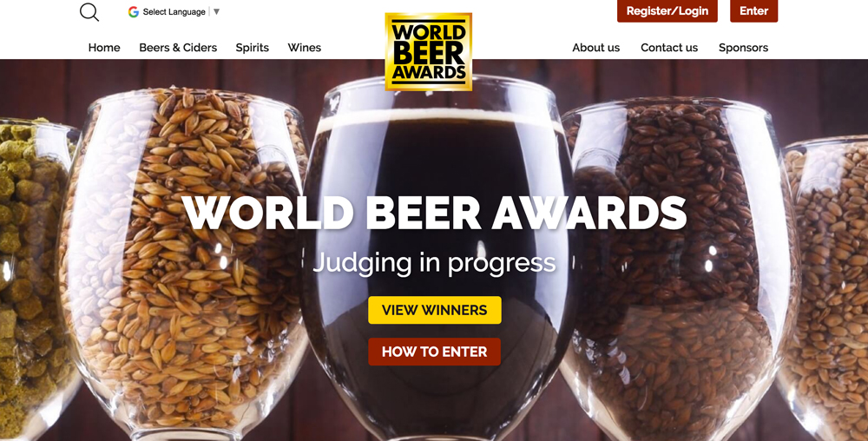Viewport: 868px width, 441px height.
Task: Expand the Select Language dropdown arrow
Action: click(x=216, y=11)
